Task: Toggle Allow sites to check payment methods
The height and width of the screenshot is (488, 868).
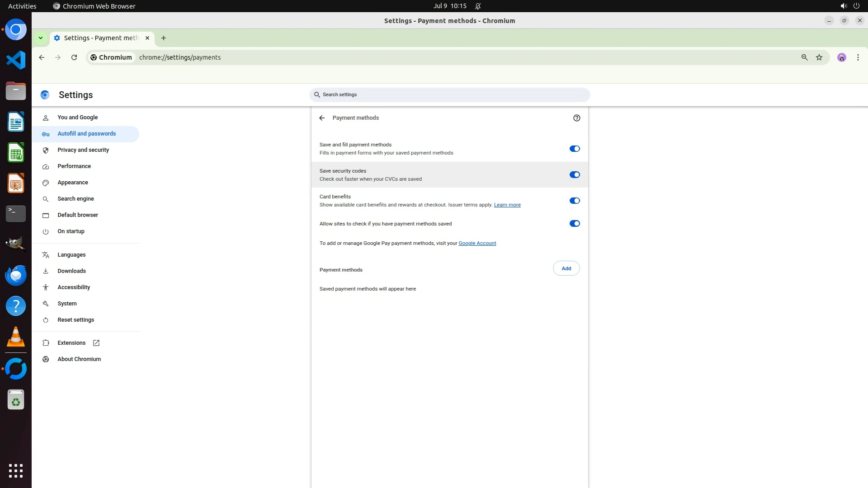Action: coord(574,224)
